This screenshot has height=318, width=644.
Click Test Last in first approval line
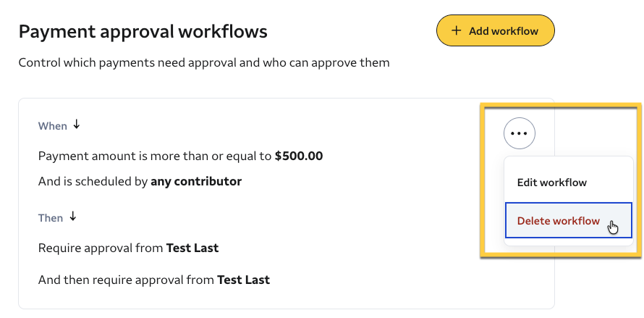192,248
